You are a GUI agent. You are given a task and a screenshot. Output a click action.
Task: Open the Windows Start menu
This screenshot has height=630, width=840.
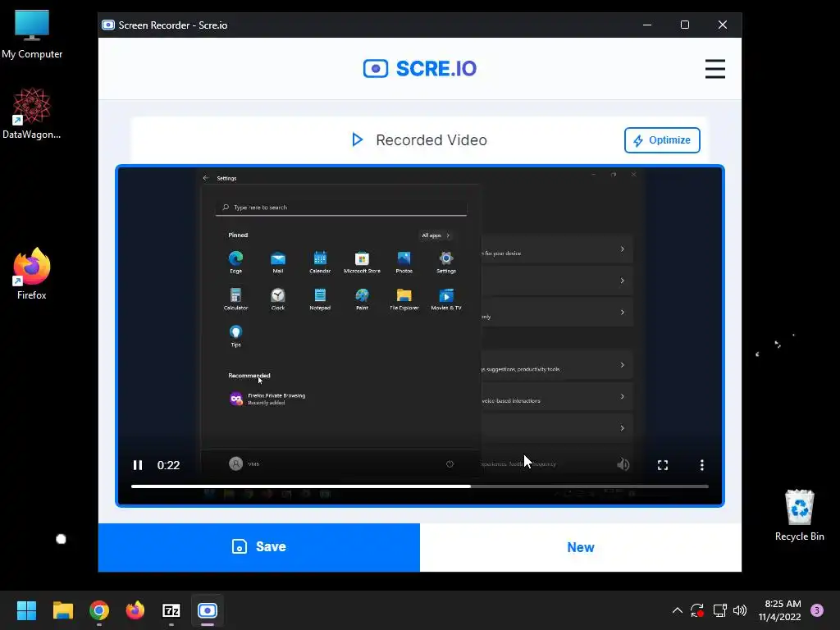click(26, 610)
